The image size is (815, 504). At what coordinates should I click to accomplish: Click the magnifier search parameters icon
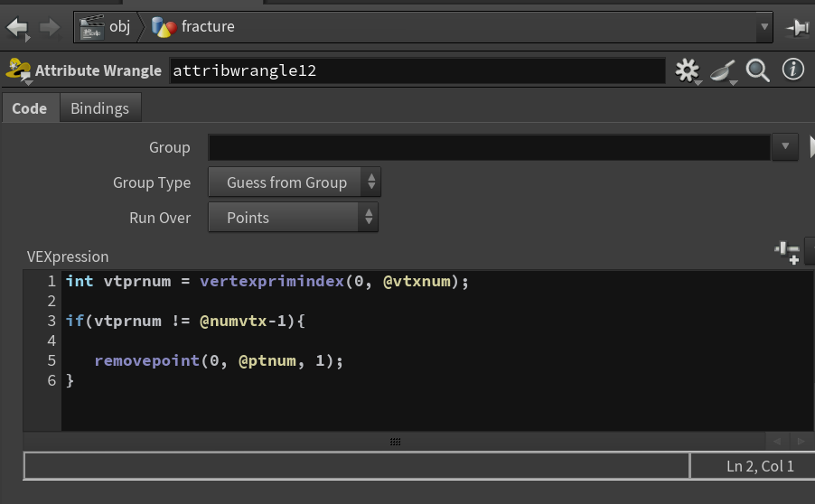[757, 70]
